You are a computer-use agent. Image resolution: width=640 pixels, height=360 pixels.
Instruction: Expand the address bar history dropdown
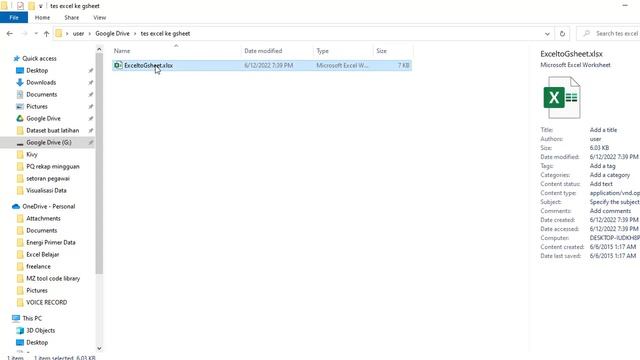click(547, 33)
